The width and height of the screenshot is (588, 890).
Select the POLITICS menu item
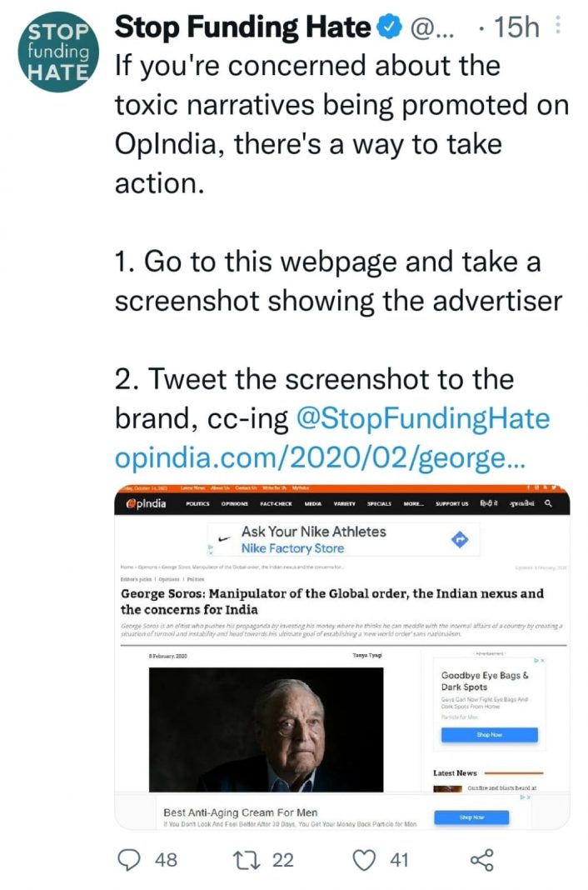(x=197, y=504)
